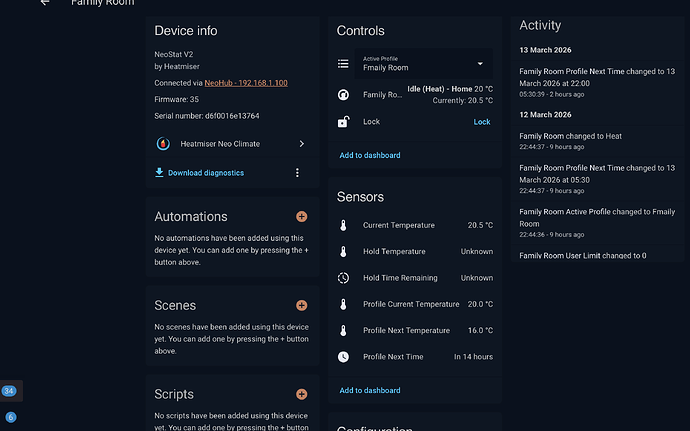690x431 pixels.
Task: Click the Profile Next Time clock icon
Action: (x=343, y=356)
